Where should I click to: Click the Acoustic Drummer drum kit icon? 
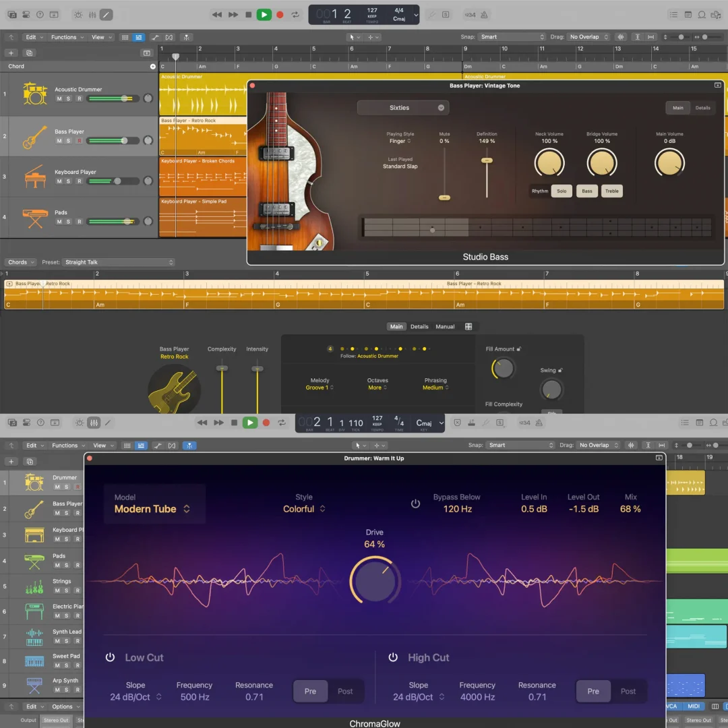click(35, 94)
